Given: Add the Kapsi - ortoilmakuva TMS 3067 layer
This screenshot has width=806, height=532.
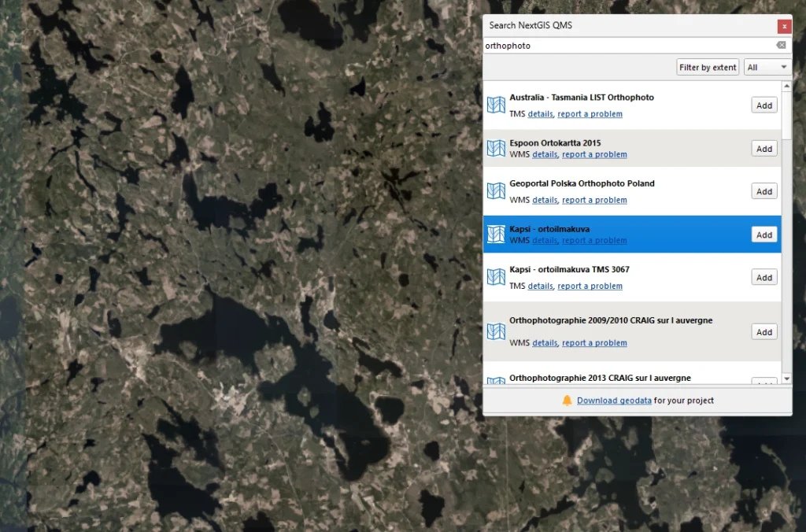Looking at the screenshot, I should 763,278.
